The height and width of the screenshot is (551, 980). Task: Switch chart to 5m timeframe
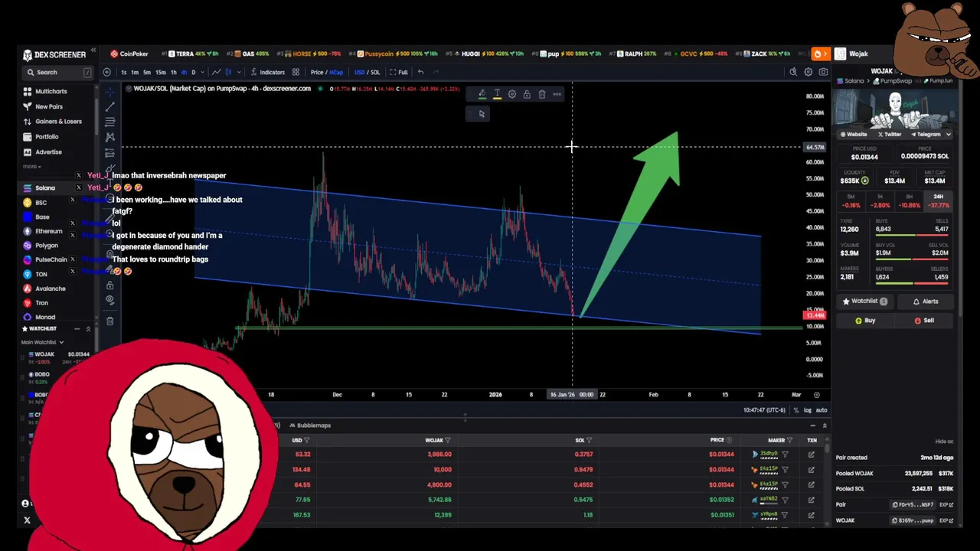point(147,72)
